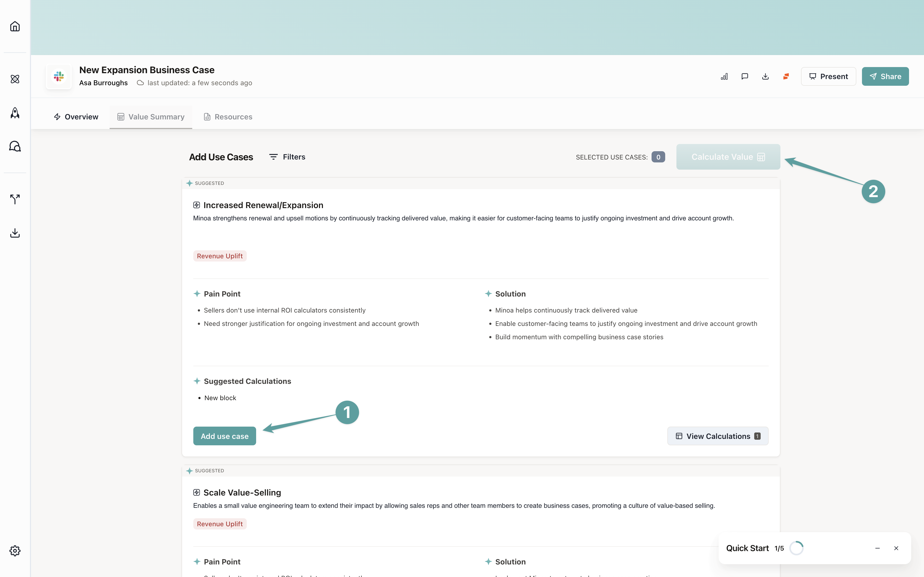Click the Share button

tap(885, 76)
